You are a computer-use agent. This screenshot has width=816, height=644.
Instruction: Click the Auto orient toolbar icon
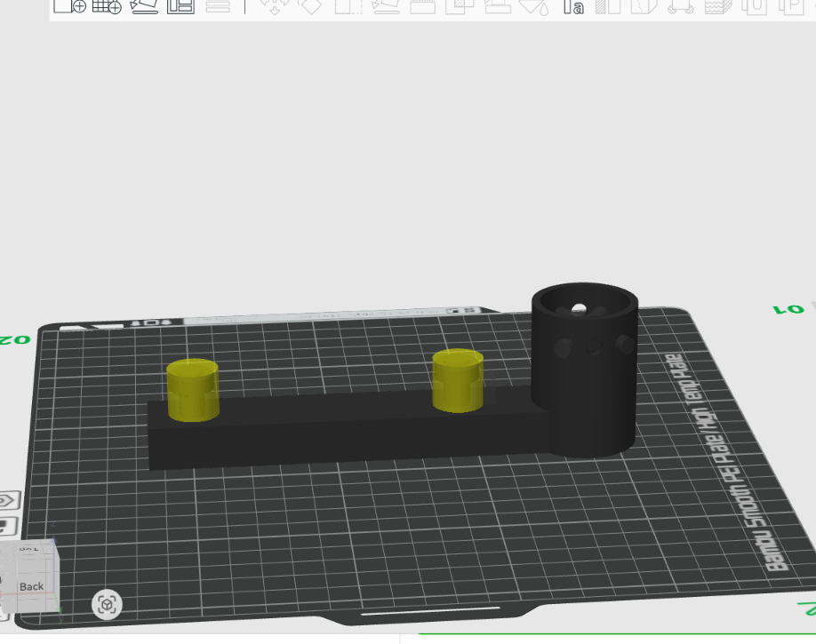coord(144,6)
